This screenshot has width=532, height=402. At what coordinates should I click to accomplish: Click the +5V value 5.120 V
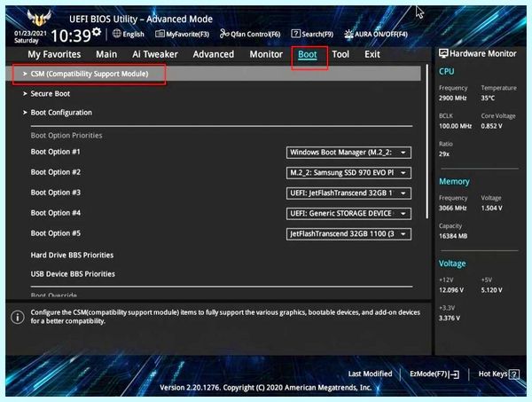491,290
